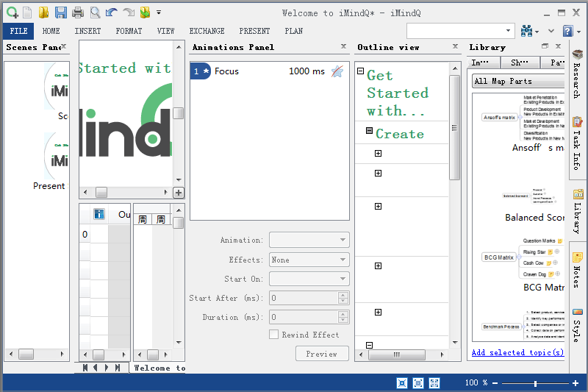Expand the first child node under Create
The height and width of the screenshot is (392, 588).
[x=378, y=154]
